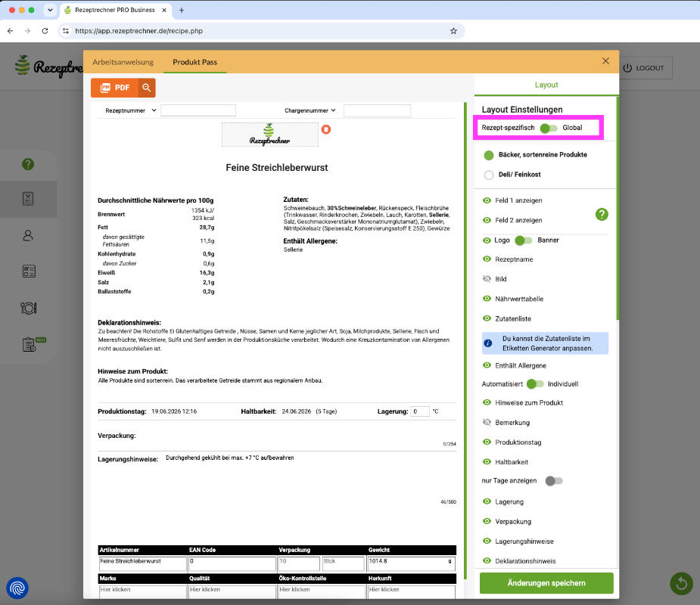Bookmark the page with the star icon
700x605 pixels.
453,31
